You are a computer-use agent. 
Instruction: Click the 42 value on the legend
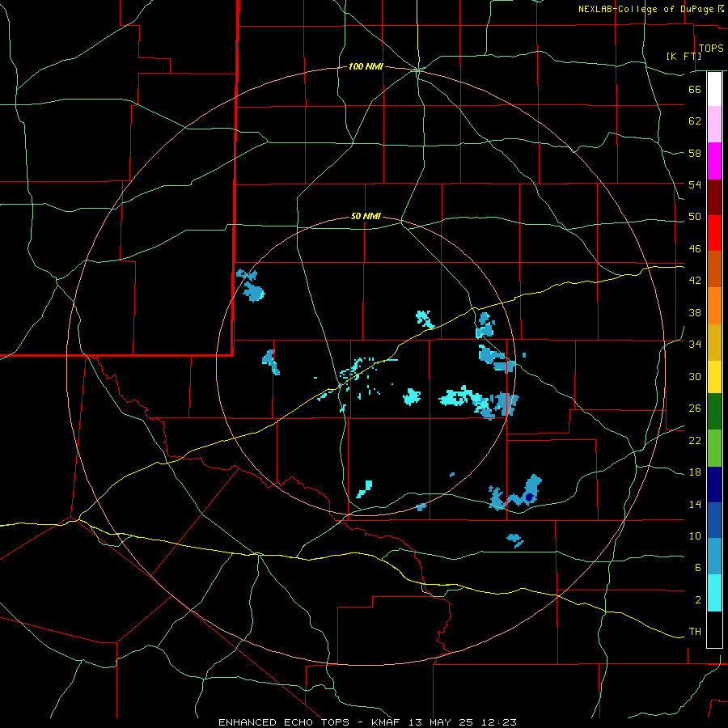click(695, 281)
